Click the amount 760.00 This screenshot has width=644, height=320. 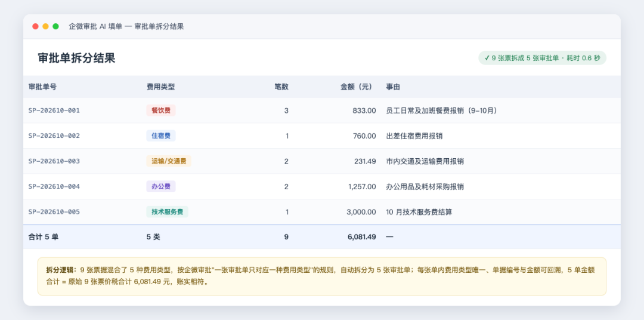364,136
